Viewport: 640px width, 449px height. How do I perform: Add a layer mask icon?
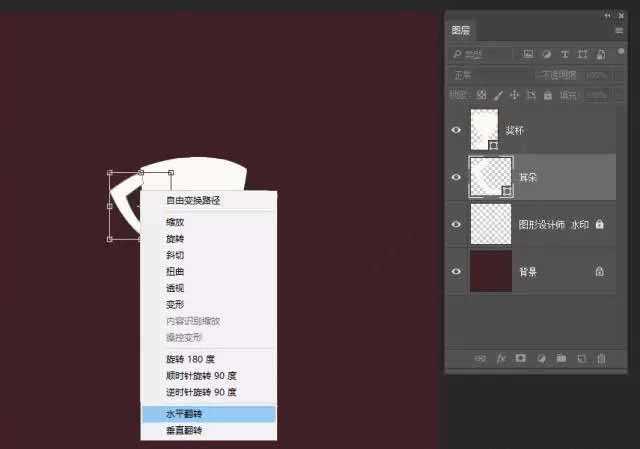[521, 358]
